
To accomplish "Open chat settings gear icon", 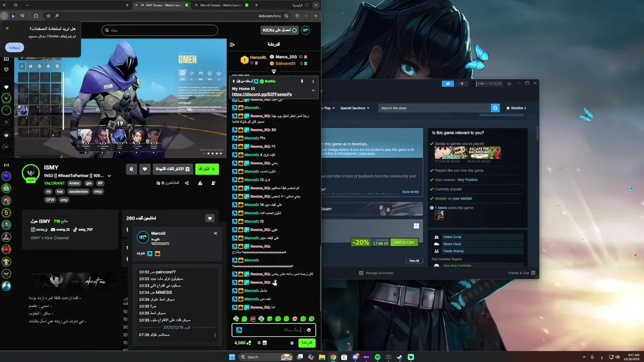I will [x=292, y=343].
